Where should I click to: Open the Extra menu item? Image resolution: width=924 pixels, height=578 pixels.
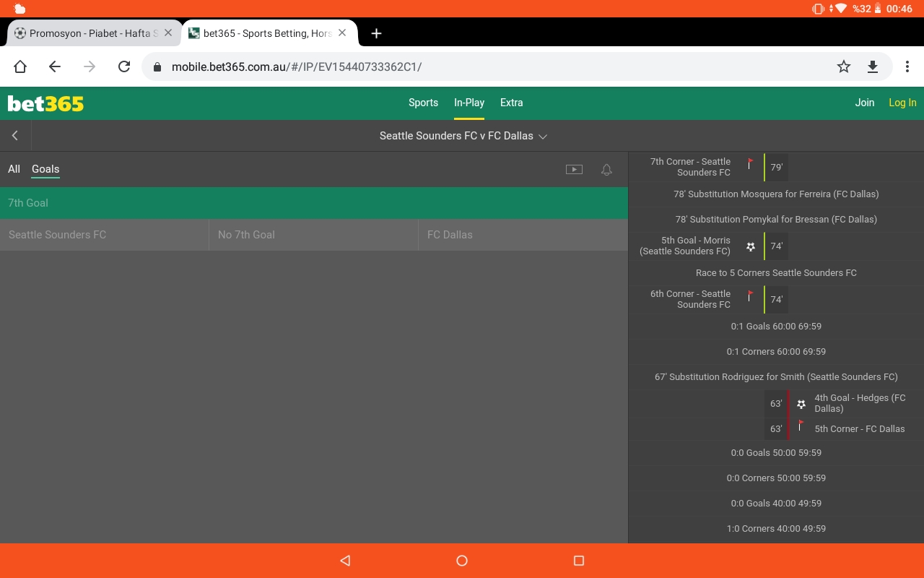click(511, 103)
